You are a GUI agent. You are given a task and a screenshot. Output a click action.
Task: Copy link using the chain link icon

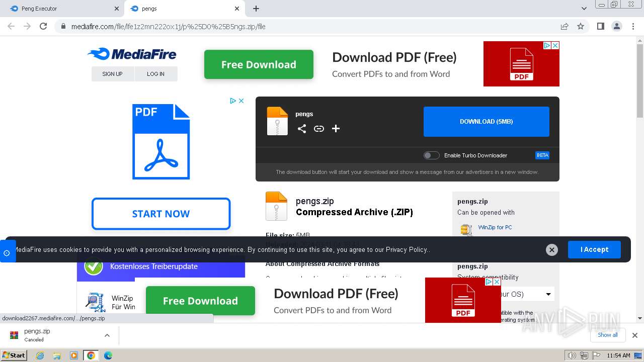319,129
